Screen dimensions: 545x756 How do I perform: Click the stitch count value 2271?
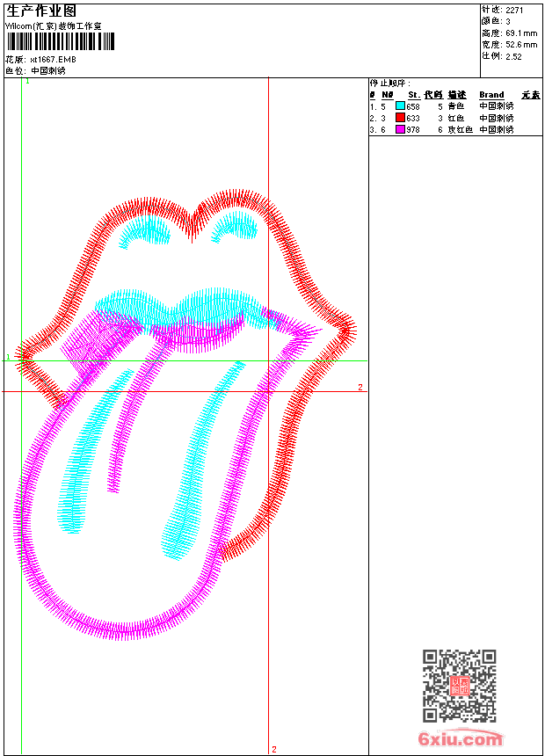pyautogui.click(x=514, y=11)
